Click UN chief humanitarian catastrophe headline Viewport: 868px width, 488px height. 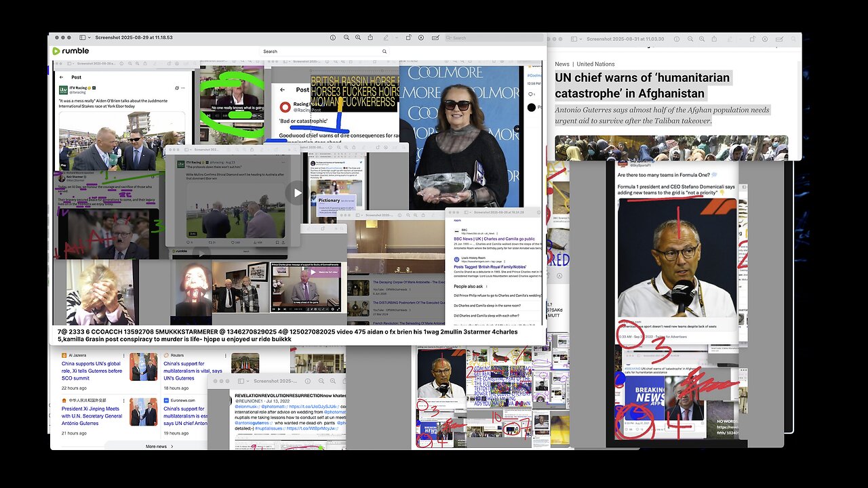(642, 85)
